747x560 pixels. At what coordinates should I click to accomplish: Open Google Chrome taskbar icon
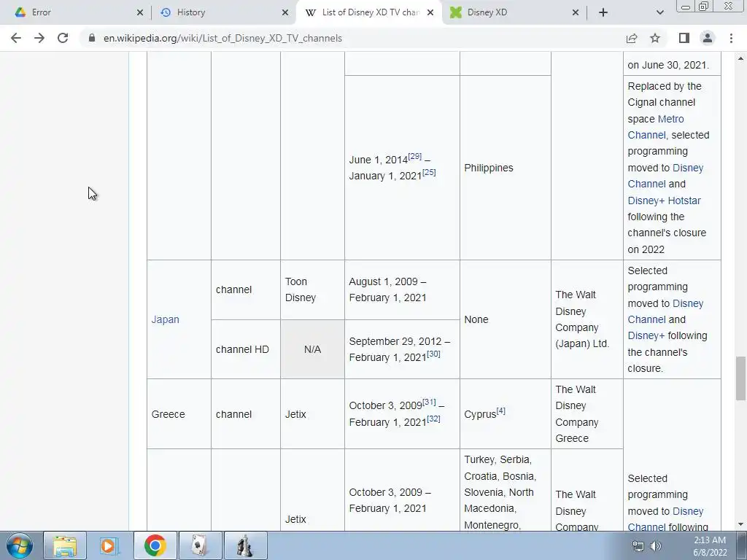pyautogui.click(x=155, y=545)
